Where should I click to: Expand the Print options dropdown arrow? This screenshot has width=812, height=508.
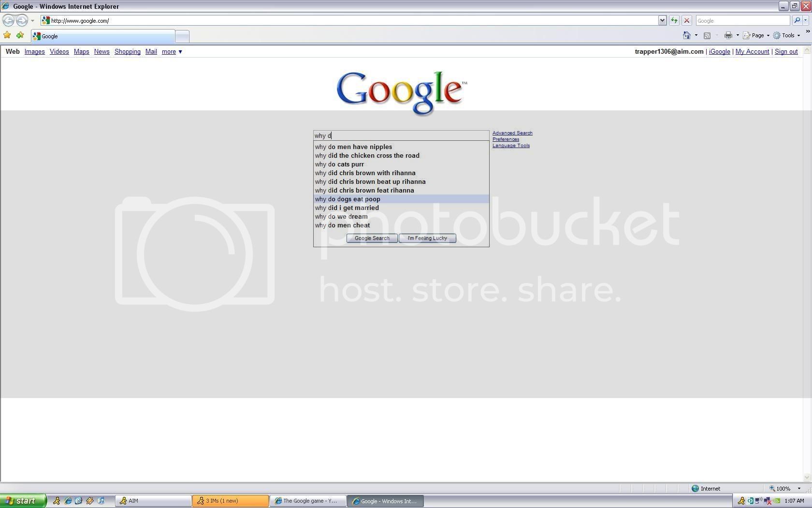pyautogui.click(x=738, y=35)
